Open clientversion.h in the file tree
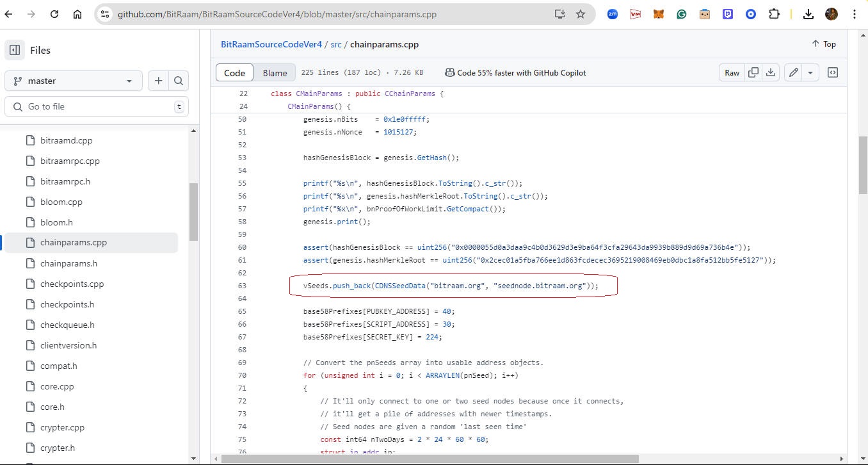The width and height of the screenshot is (868, 465). pyautogui.click(x=68, y=345)
